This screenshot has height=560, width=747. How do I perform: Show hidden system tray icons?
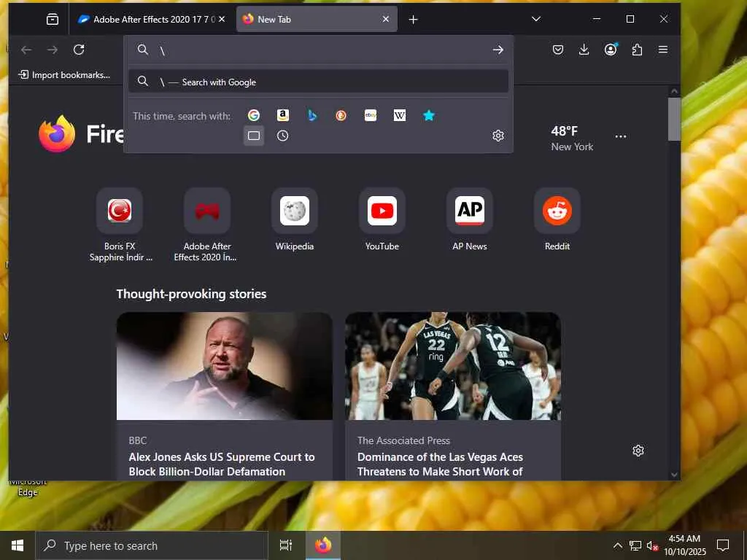618,545
